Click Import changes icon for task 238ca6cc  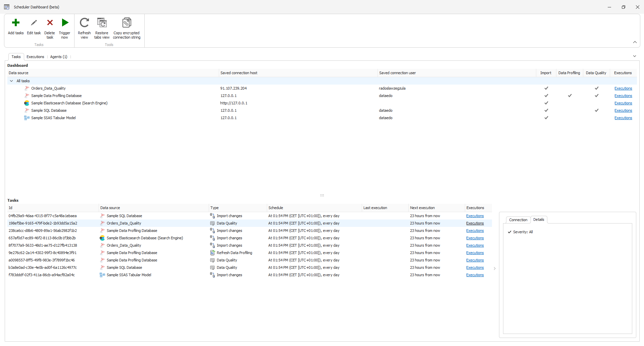pyautogui.click(x=212, y=231)
